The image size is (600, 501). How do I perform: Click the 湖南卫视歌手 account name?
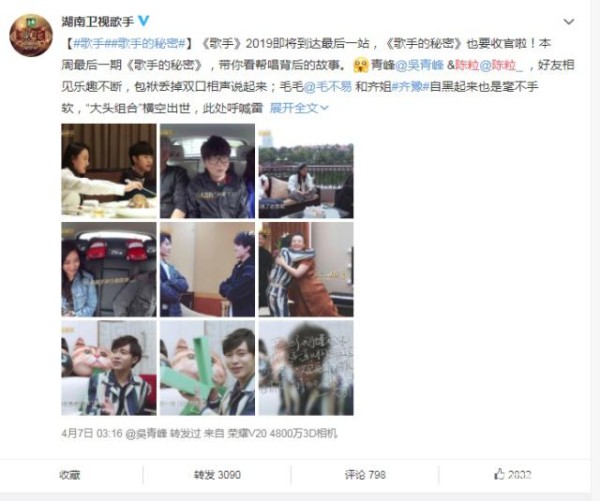click(x=98, y=21)
